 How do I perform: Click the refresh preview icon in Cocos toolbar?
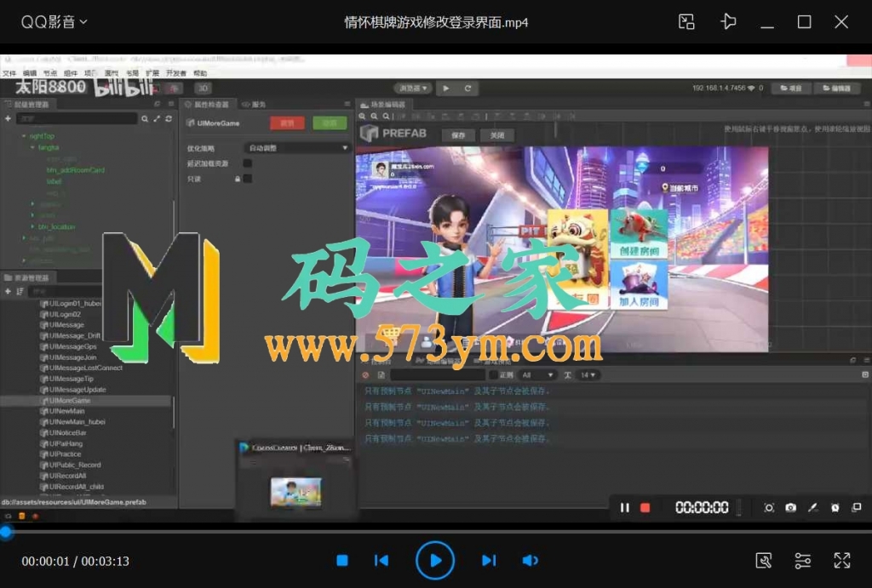[468, 88]
